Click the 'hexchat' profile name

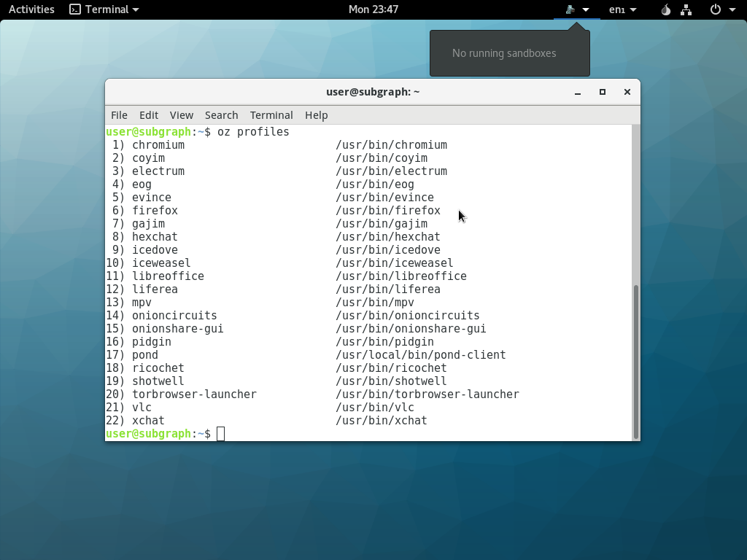pyautogui.click(x=155, y=237)
